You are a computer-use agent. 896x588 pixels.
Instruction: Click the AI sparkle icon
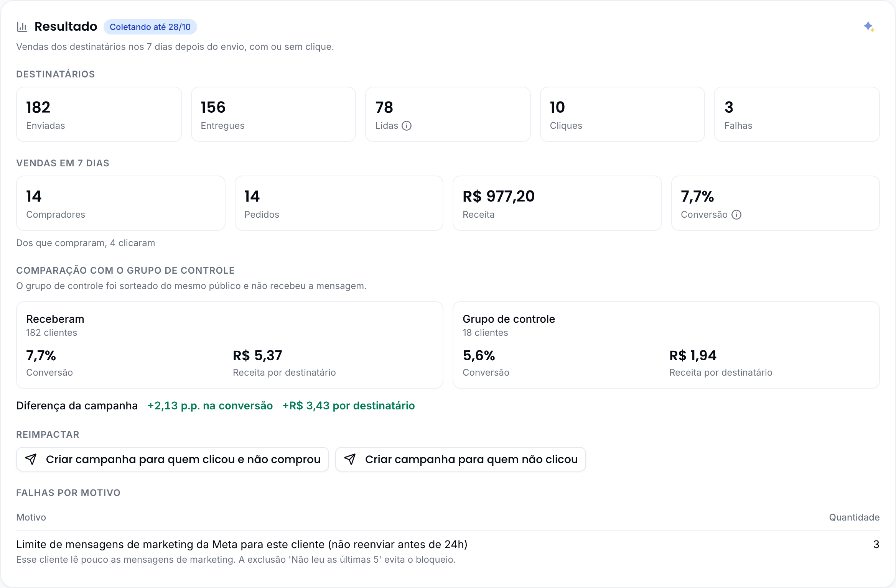[x=869, y=27]
